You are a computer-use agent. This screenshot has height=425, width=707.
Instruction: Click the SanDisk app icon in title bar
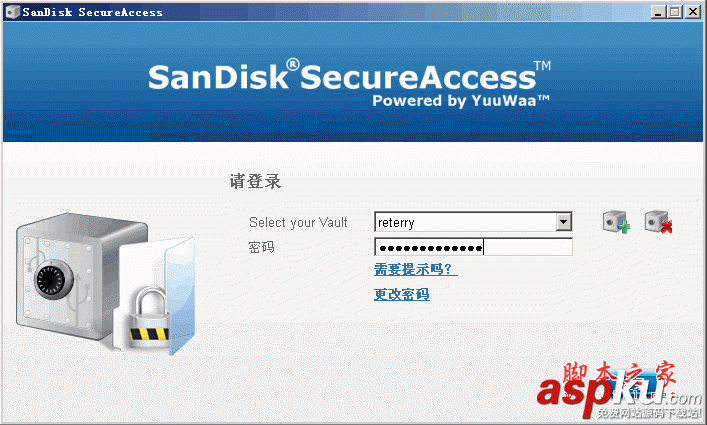10,11
